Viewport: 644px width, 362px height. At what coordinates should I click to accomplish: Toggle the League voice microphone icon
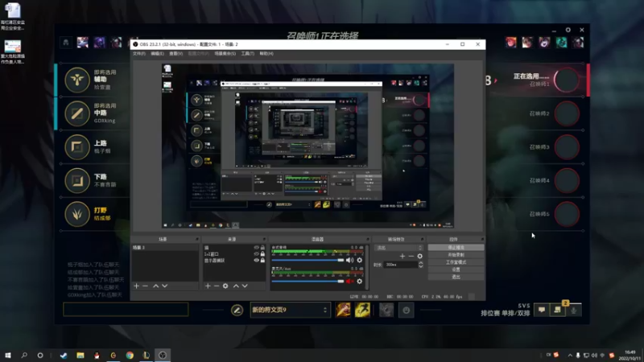574,311
